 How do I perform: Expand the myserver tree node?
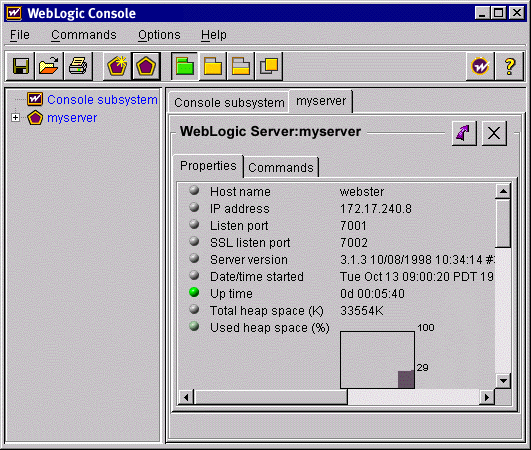coord(15,117)
